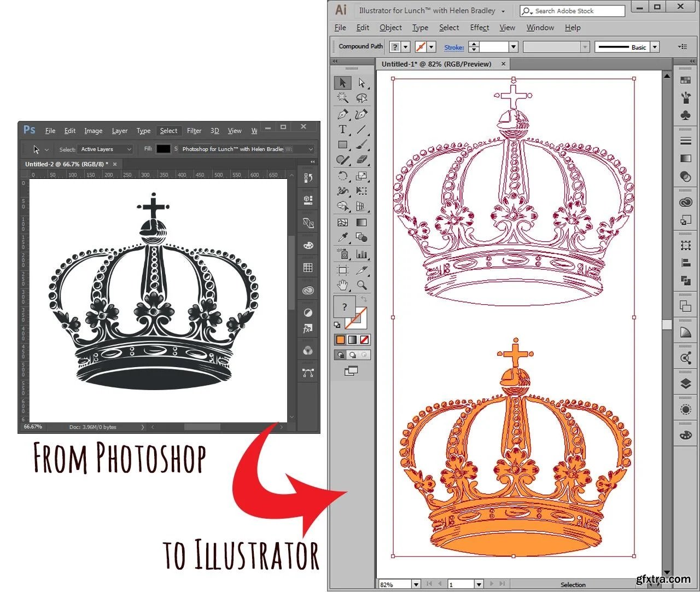700x592 pixels.
Task: Click the Stroke link in control bar
Action: (x=454, y=47)
